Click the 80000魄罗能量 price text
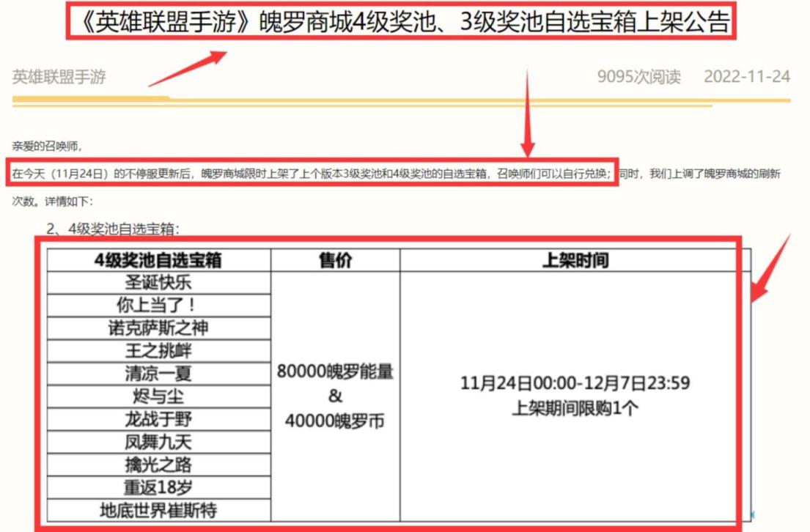 tap(335, 372)
